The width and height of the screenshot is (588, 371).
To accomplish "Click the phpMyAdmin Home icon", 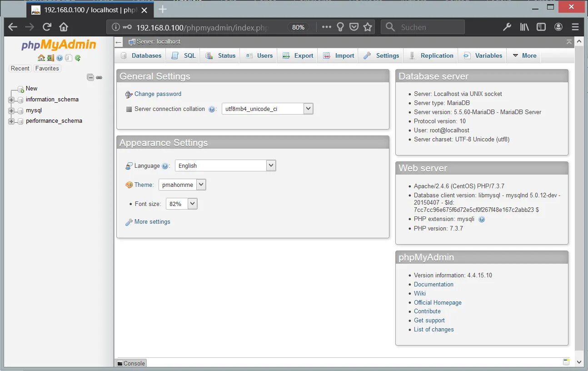I will pos(41,58).
